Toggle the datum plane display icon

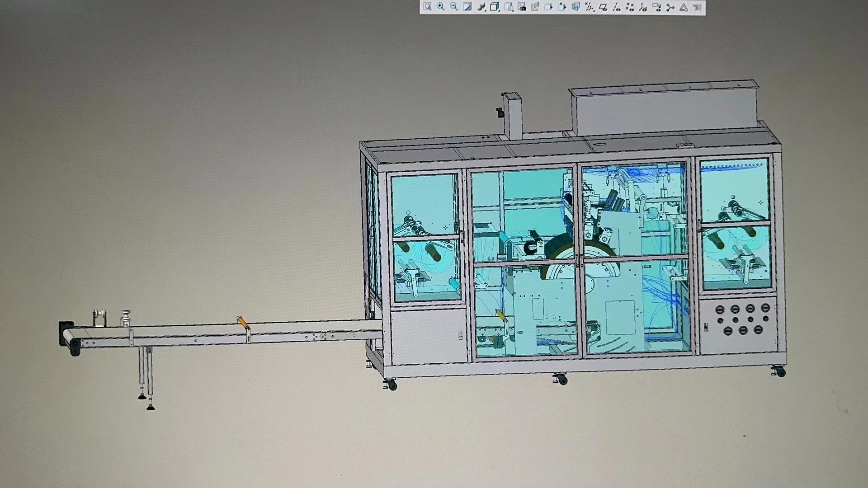coord(603,7)
